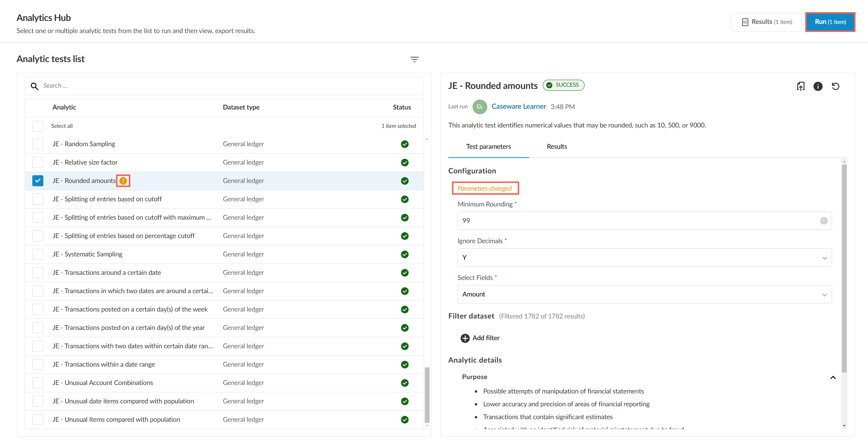The width and height of the screenshot is (868, 439).
Task: Click the Add filter button text
Action: click(486, 338)
